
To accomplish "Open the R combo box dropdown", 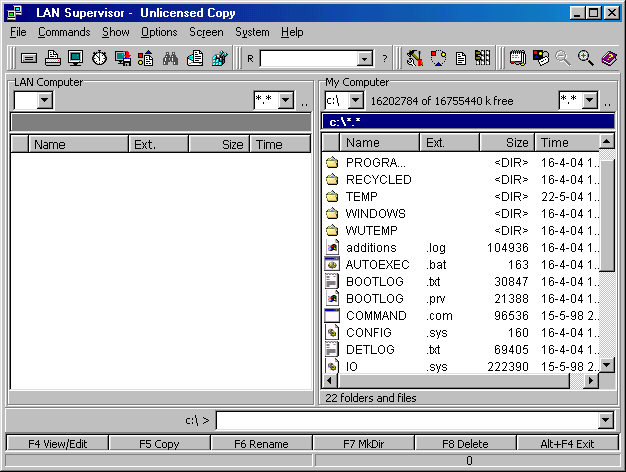I will (x=365, y=59).
